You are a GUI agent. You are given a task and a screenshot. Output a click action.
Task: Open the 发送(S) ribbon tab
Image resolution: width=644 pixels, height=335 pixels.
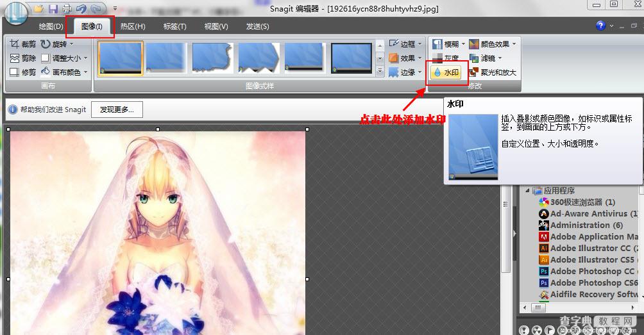257,26
